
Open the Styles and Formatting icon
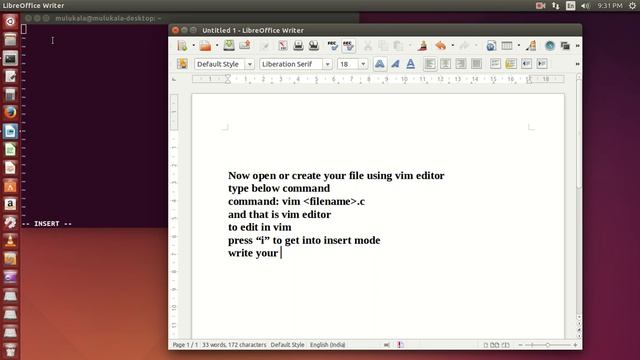click(182, 64)
